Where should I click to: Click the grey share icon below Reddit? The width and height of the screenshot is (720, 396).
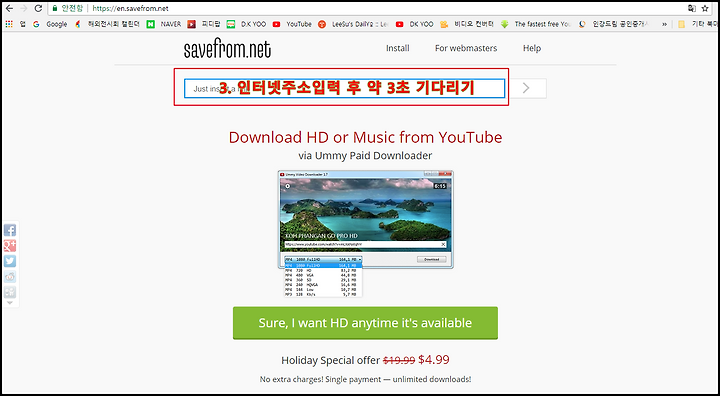[x=10, y=292]
